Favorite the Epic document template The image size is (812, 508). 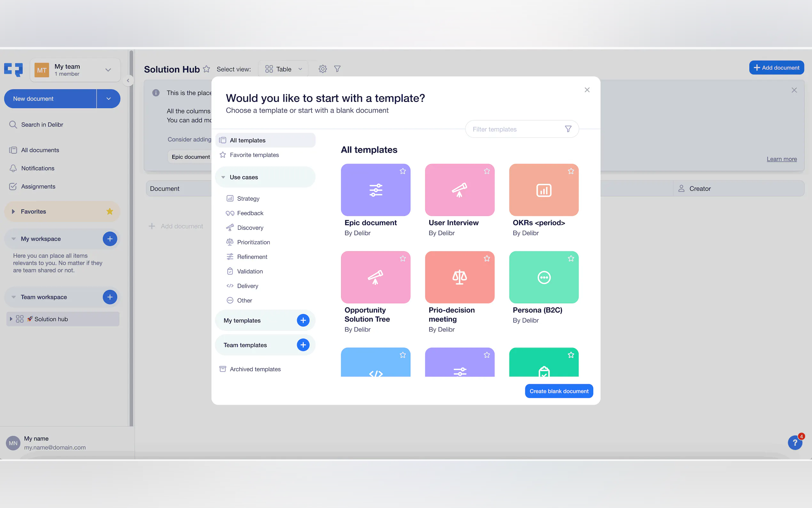[x=402, y=171]
